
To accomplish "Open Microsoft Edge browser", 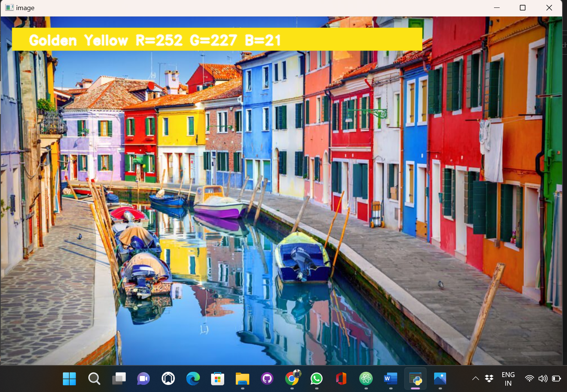I will coord(193,379).
